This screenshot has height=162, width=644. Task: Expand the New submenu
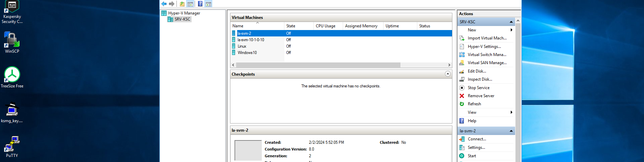click(x=486, y=30)
